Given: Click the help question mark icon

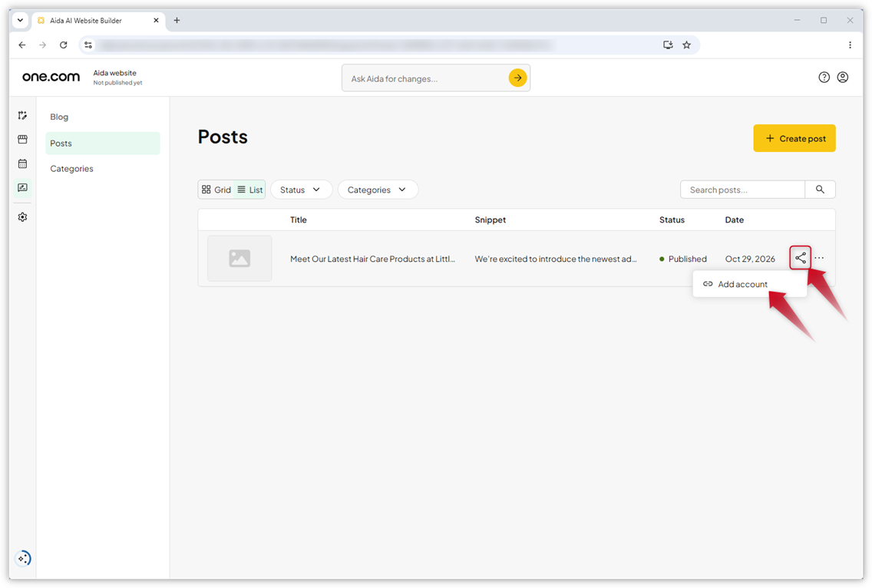Looking at the screenshot, I should point(824,78).
